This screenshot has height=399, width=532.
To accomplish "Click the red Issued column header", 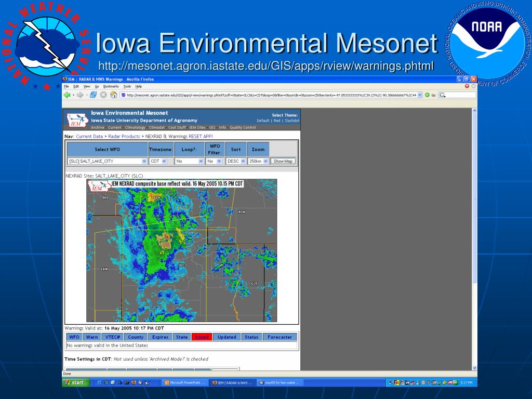I will click(x=202, y=337).
